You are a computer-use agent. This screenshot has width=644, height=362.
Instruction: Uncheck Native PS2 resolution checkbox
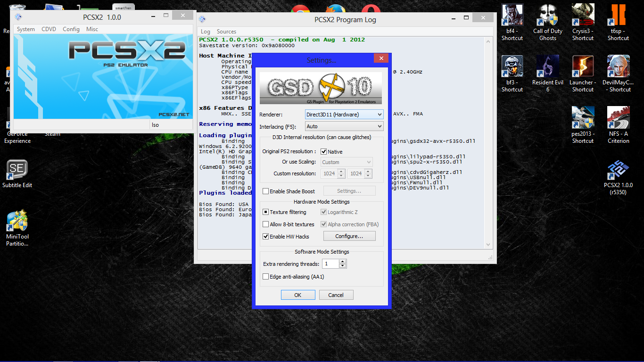point(324,152)
